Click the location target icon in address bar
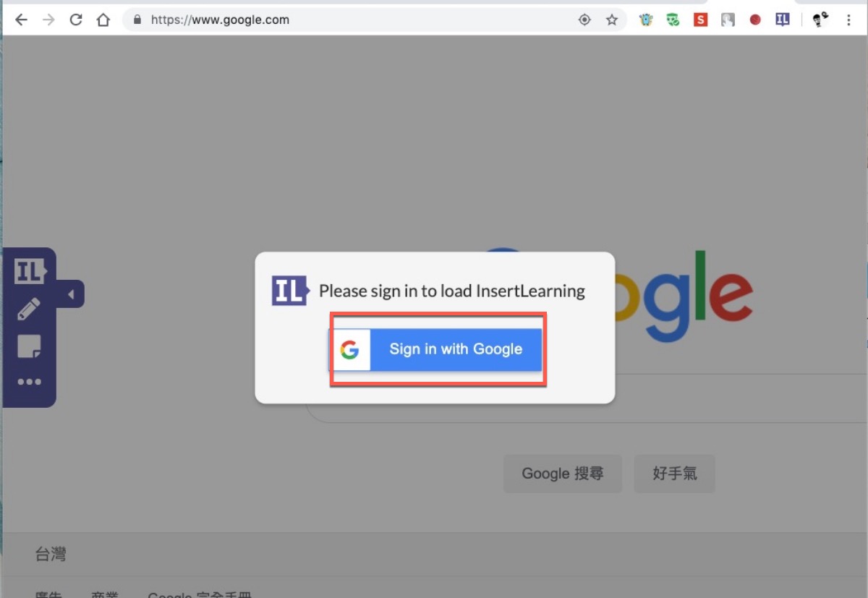This screenshot has height=598, width=868. [584, 20]
